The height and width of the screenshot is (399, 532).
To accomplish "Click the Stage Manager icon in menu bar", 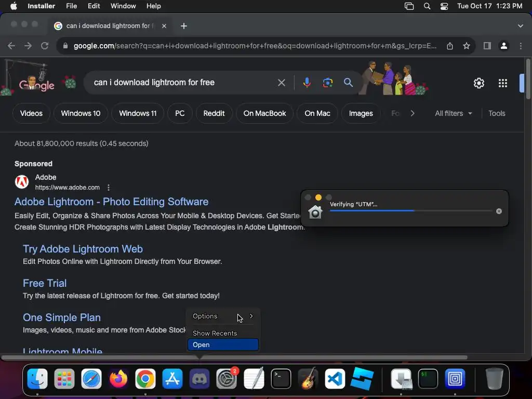I will [x=409, y=6].
